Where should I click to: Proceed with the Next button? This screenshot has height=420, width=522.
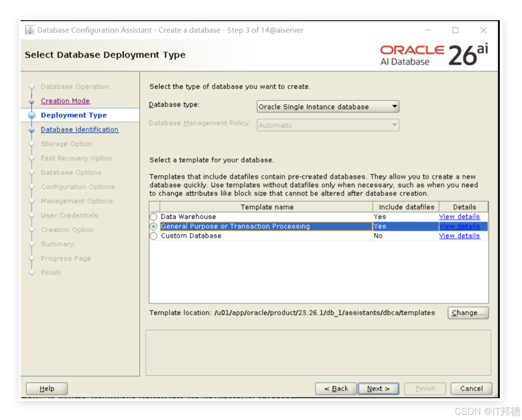378,389
